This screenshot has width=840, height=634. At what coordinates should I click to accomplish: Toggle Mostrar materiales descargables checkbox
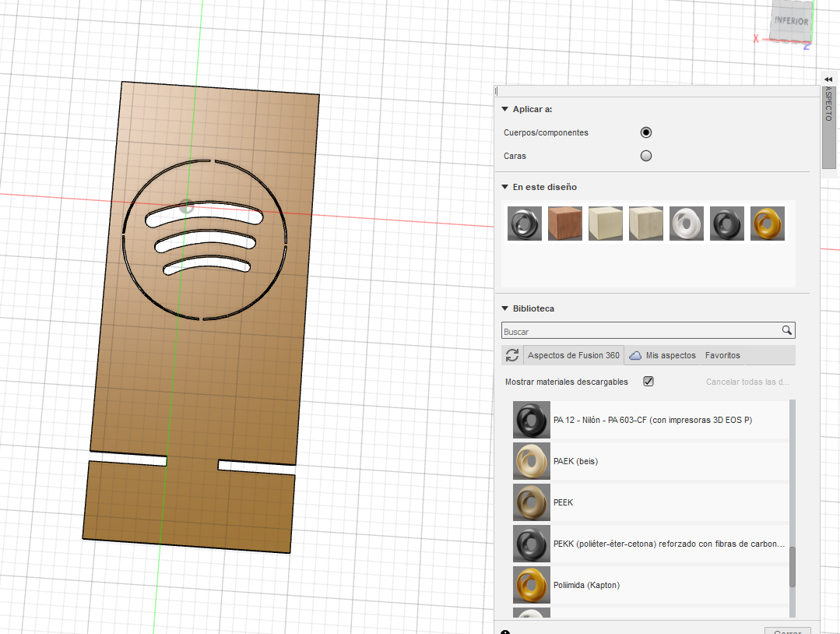648,382
